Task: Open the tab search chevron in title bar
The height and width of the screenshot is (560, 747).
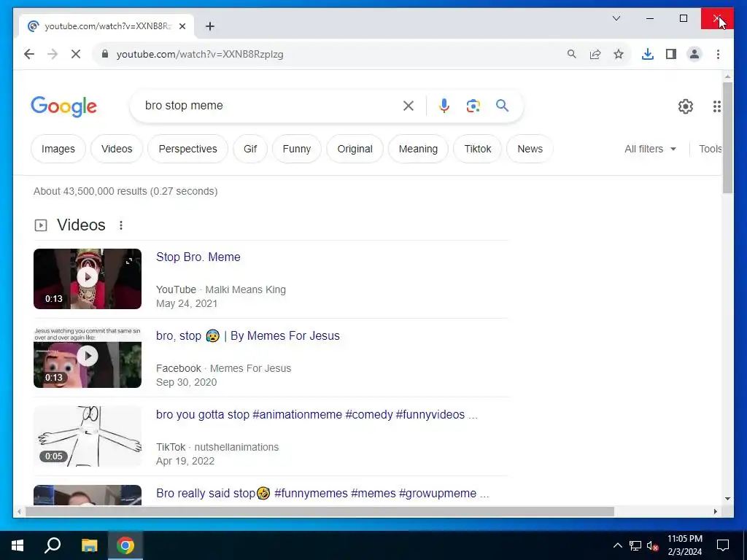Action: [x=616, y=18]
